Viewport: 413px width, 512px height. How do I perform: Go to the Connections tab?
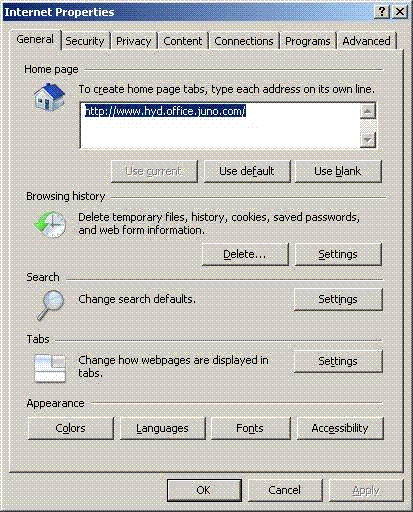[244, 41]
